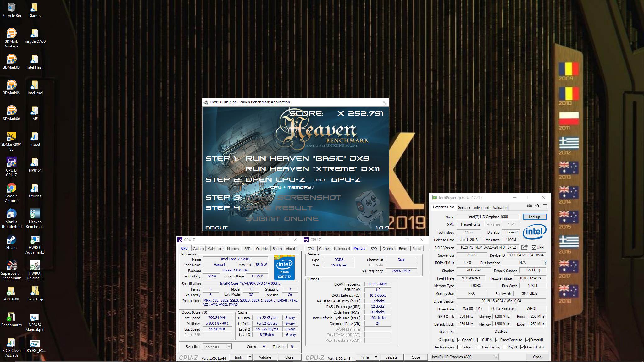Open SPD tab in CPU-Z Memory window
644x362 pixels.
[374, 248]
